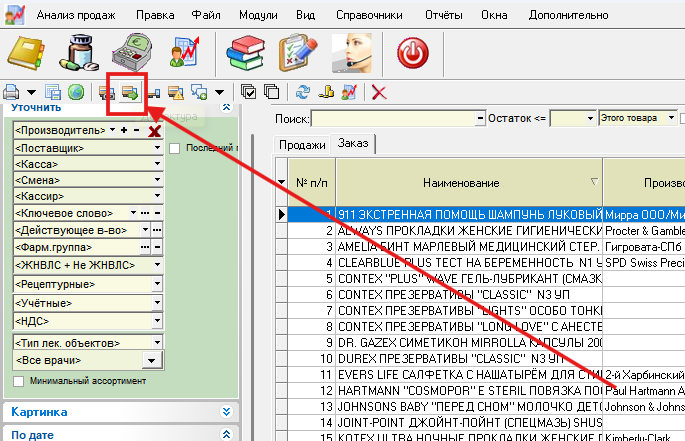Viewport: 685px width, 441px height.
Task: Open the Тип лек. объектов dropdown
Action: coord(157,342)
